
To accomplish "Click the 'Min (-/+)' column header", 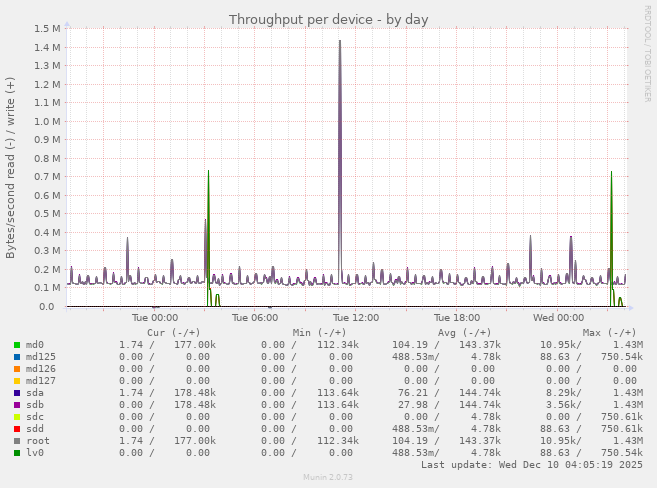I will (319, 333).
